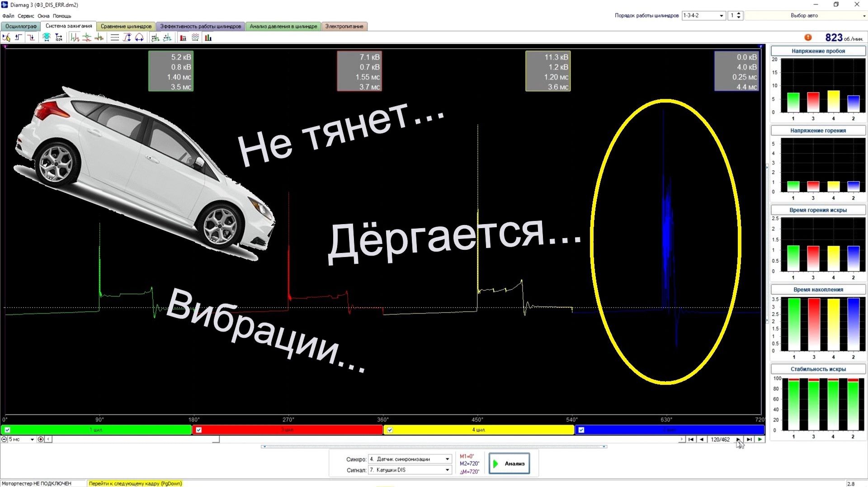Show cylinders in overlaid waveform view
This screenshot has width=868, height=487.
click(99, 37)
